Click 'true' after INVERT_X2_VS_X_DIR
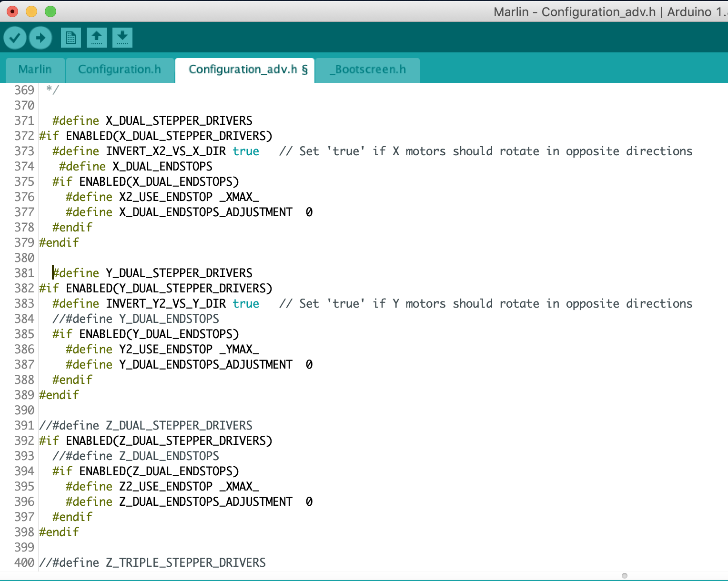 click(246, 151)
